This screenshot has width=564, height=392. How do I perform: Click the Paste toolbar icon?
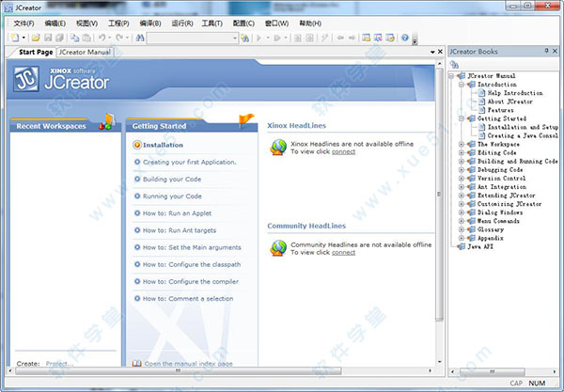tap(86, 38)
